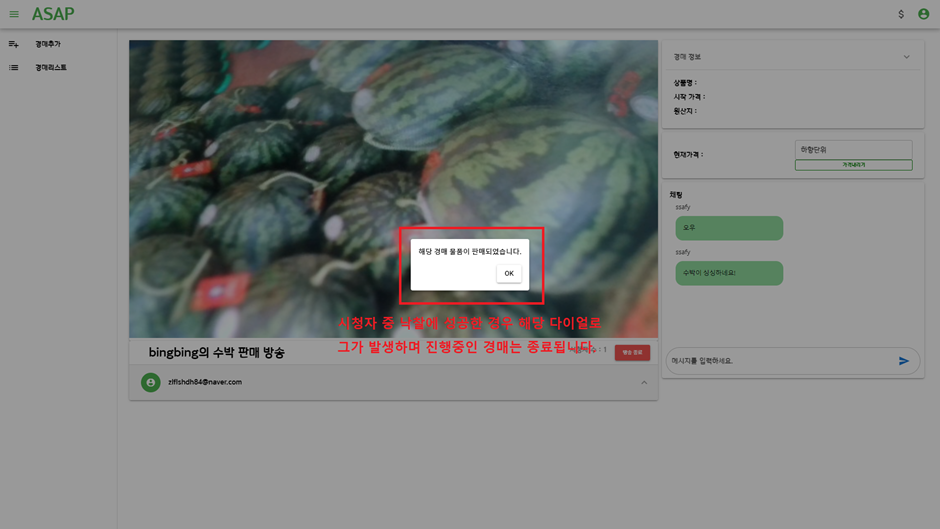
Task: Click the 시작 가격 label
Action: 689,97
